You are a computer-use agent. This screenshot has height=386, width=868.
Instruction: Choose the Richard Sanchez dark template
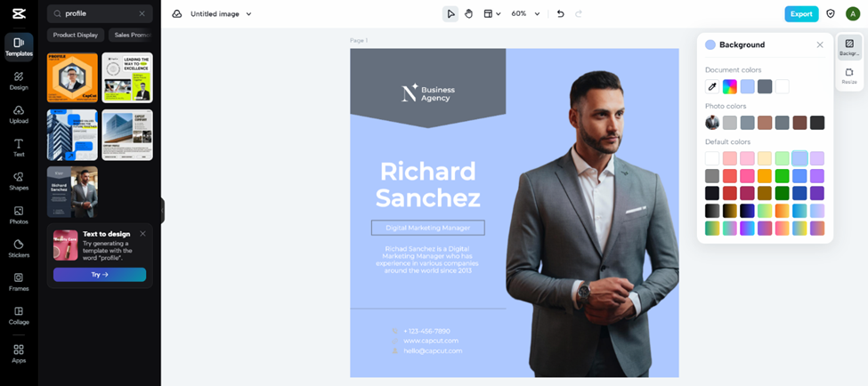pyautogui.click(x=72, y=192)
